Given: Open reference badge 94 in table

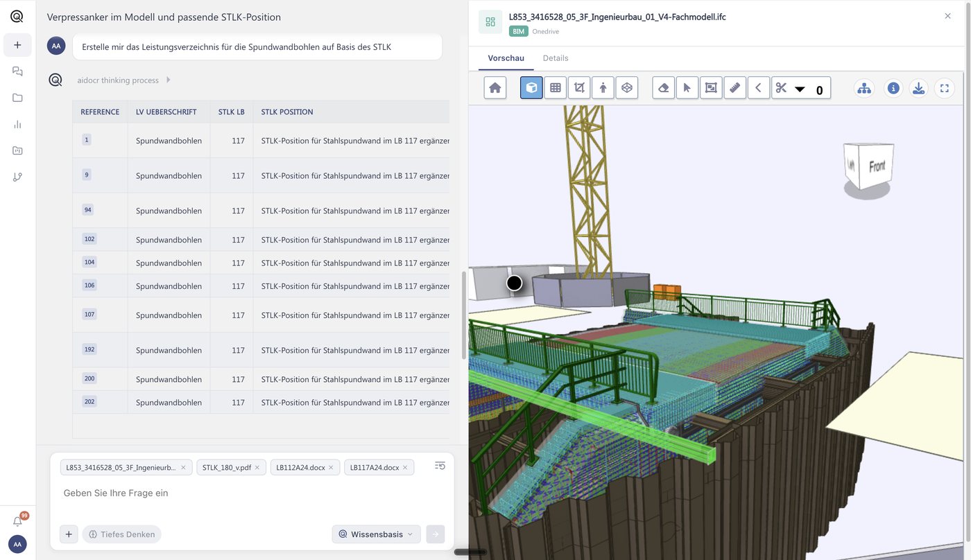Looking at the screenshot, I should click(x=88, y=210).
